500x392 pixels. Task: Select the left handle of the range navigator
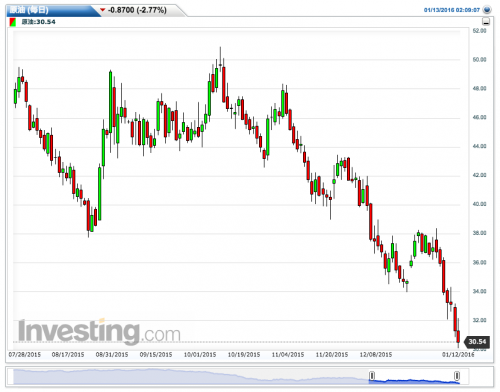click(372, 376)
